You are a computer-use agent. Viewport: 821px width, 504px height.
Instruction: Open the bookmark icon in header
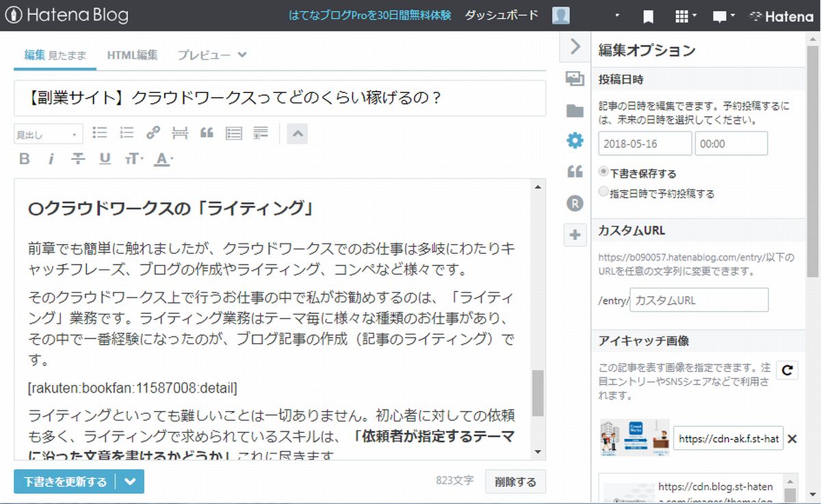click(x=649, y=16)
